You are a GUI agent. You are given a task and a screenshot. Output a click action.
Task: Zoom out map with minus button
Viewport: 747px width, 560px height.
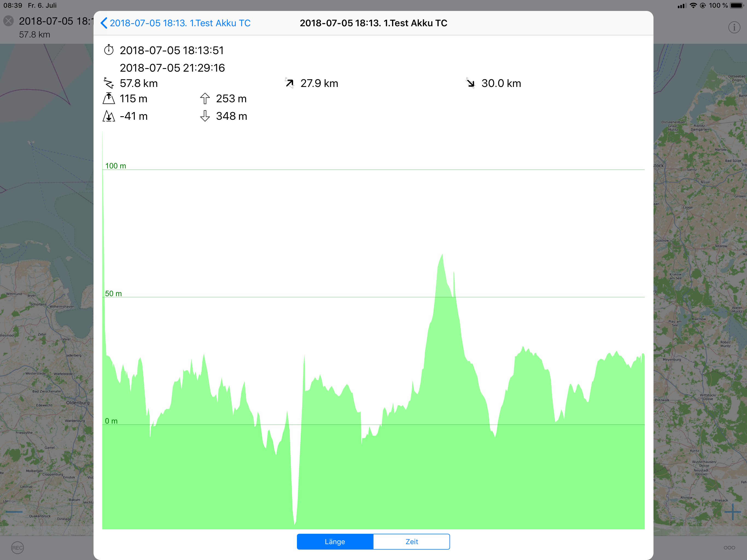pos(14,512)
